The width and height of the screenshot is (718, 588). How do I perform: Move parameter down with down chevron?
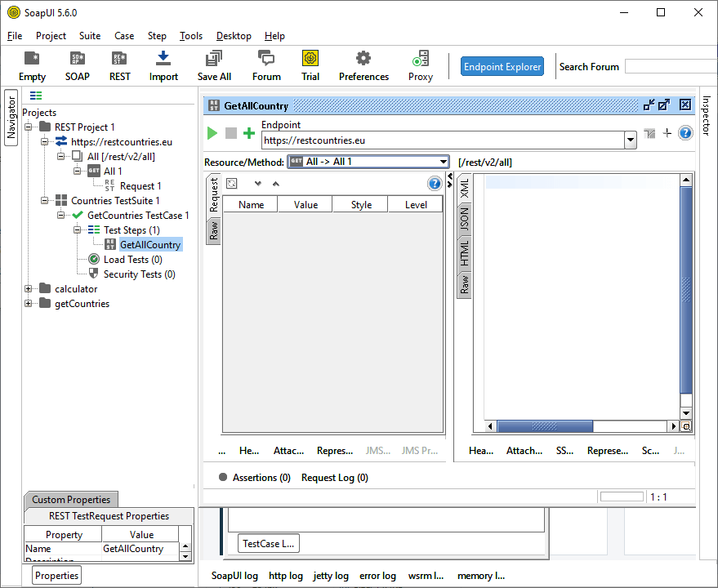(x=258, y=184)
